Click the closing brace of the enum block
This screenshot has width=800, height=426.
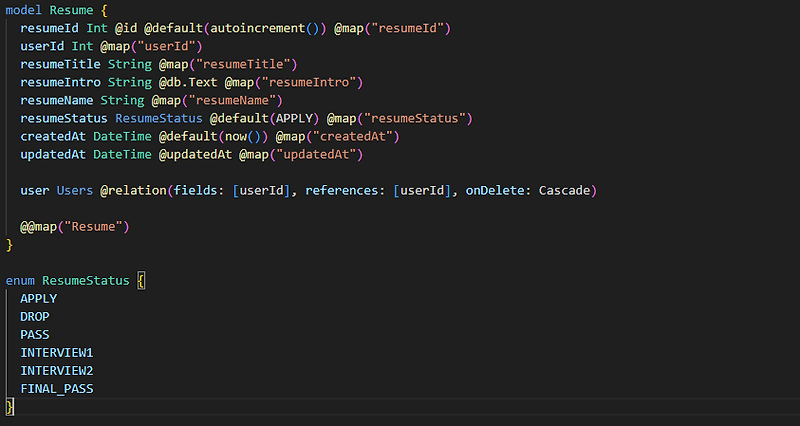coord(9,407)
